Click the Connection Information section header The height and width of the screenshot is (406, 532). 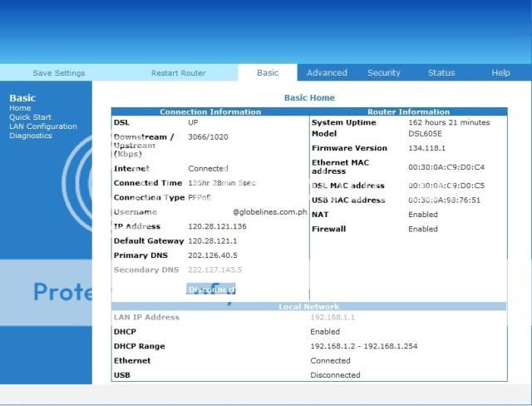point(210,111)
